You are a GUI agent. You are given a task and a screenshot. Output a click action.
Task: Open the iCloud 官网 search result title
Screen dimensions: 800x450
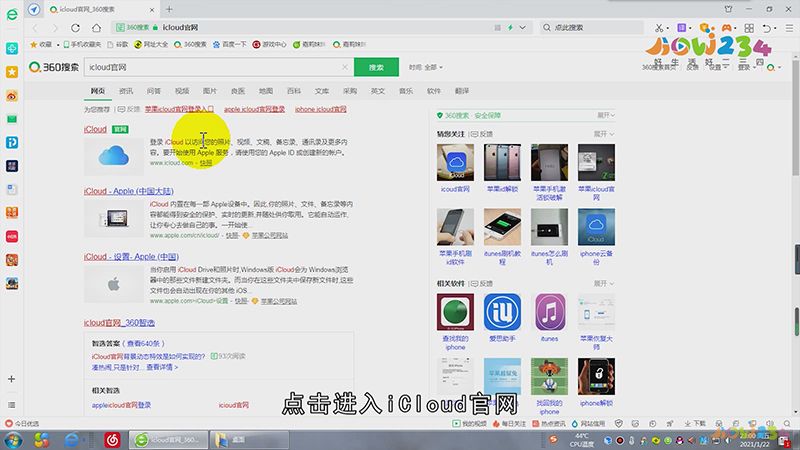click(x=95, y=130)
